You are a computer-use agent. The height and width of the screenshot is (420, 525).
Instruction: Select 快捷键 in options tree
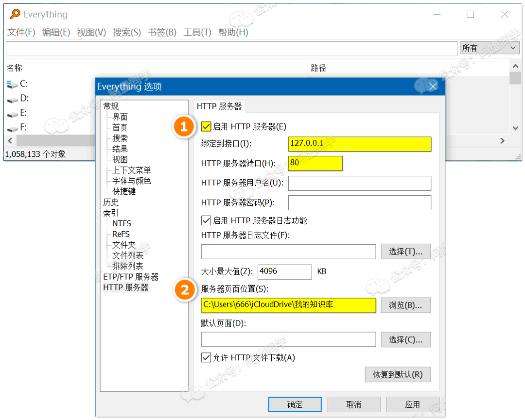coord(124,191)
